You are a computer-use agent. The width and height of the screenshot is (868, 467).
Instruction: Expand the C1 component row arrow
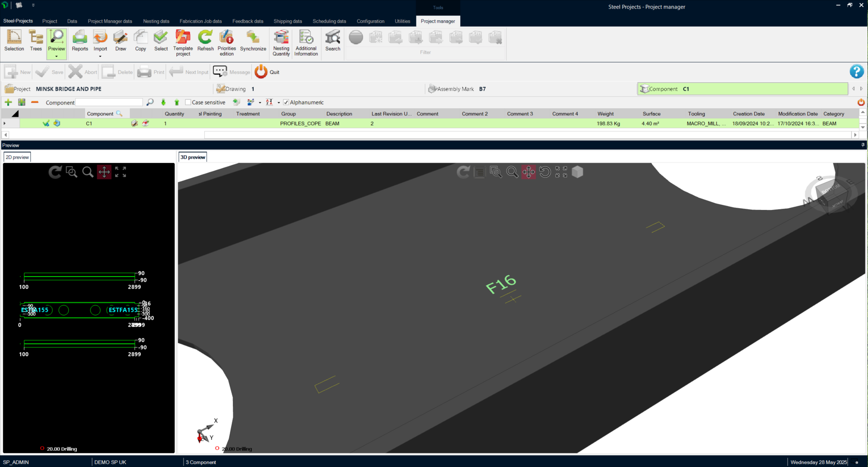pos(5,124)
